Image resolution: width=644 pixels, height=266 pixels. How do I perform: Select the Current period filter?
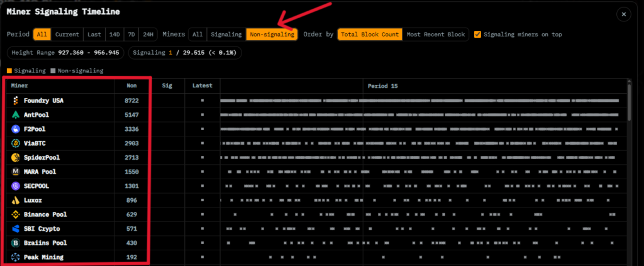pos(67,35)
